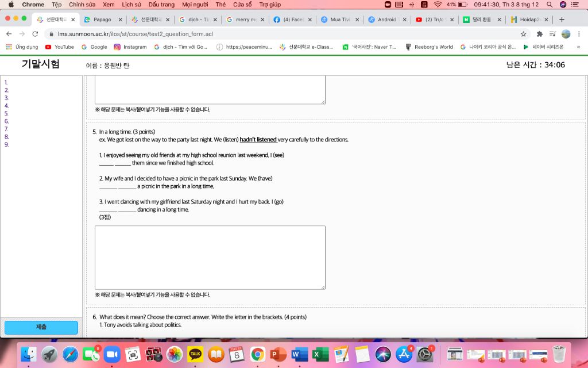Open Reeborg's World bookmark
This screenshot has width=588, height=368.
pyautogui.click(x=429, y=47)
